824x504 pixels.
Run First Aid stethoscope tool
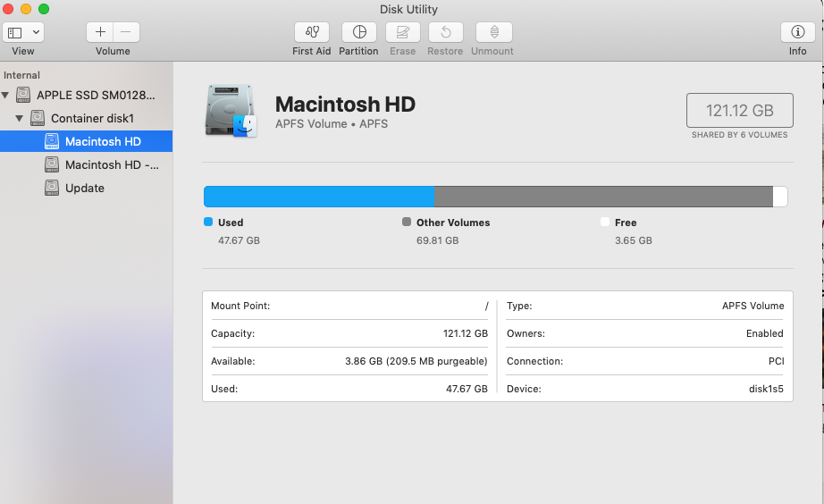(312, 32)
